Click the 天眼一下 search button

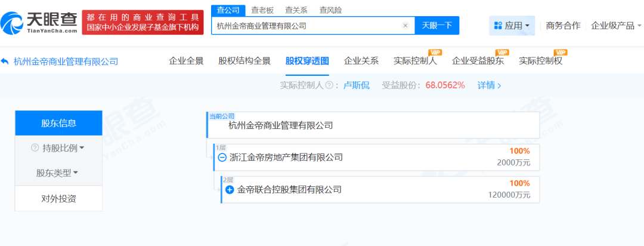click(x=436, y=26)
